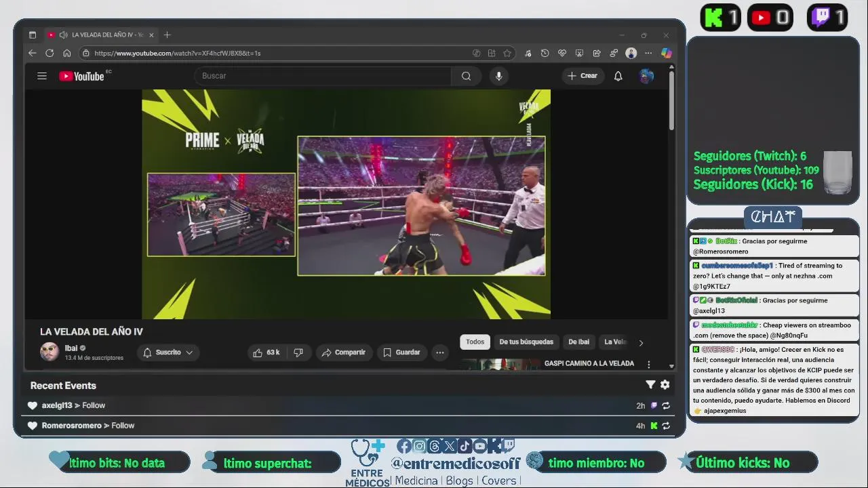Viewport: 868px width, 488px height.
Task: Open more actions ellipsis beside Guardar
Action: coord(440,352)
